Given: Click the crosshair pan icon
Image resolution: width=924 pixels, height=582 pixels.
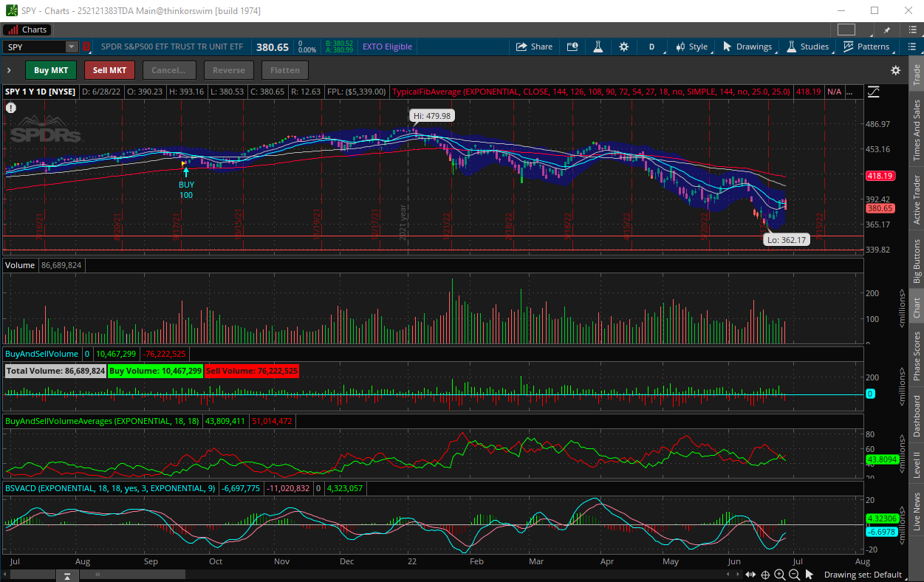Looking at the screenshot, I should pyautogui.click(x=765, y=575).
